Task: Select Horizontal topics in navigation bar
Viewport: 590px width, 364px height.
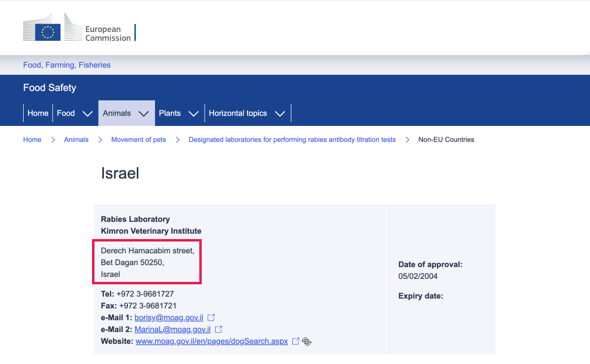Action: click(238, 113)
